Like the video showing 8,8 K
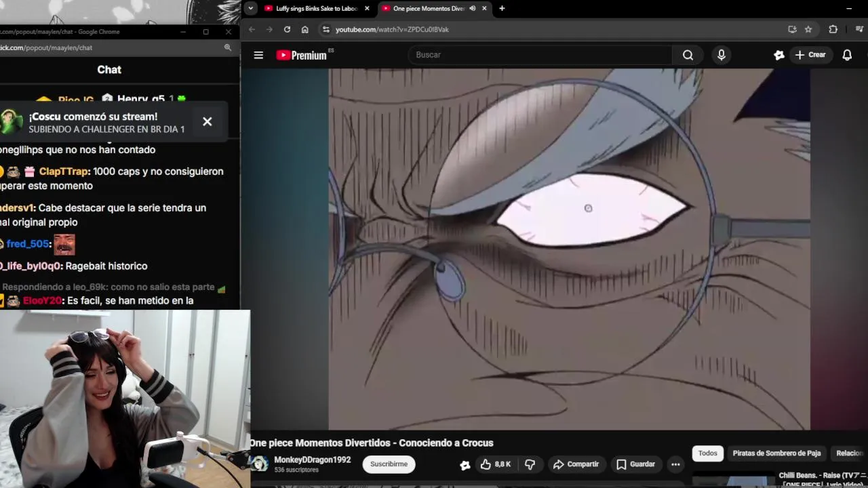 (495, 464)
